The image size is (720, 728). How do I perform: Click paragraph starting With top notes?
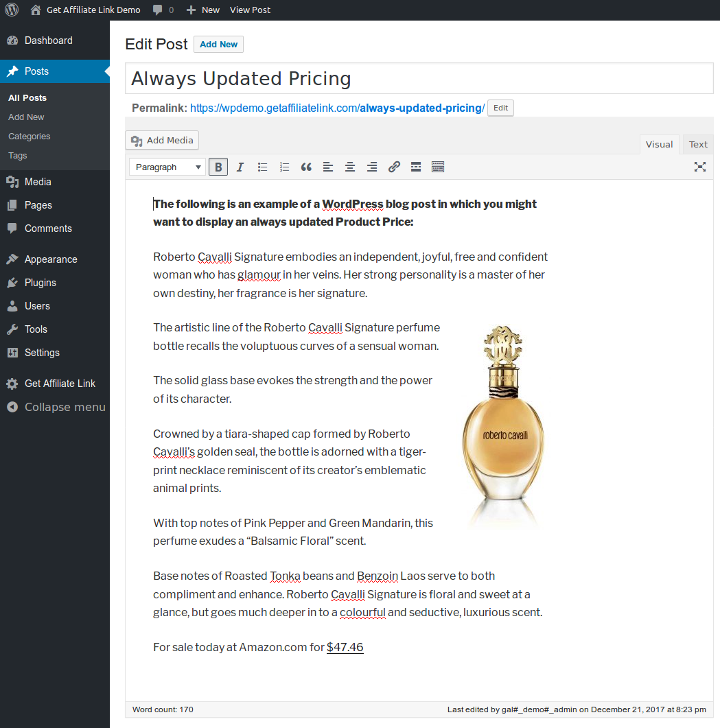tap(293, 532)
